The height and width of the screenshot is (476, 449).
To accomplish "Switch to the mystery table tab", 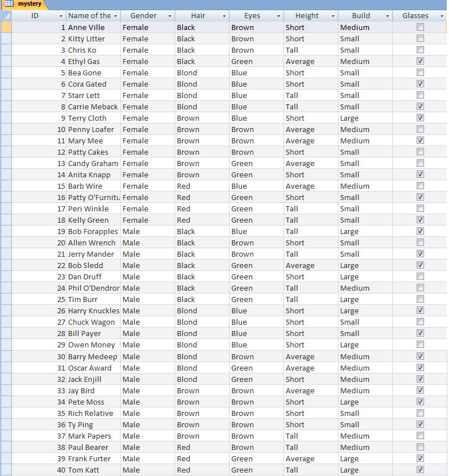I will tap(29, 4).
